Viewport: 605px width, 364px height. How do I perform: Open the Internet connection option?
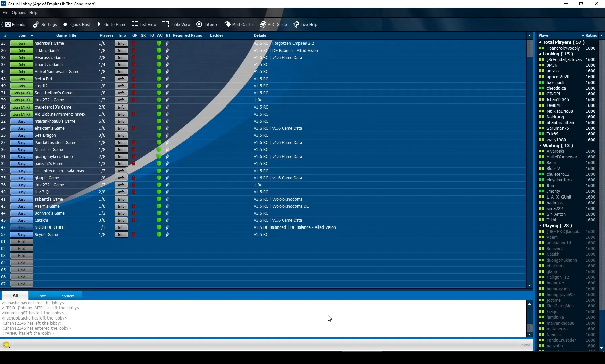pyautogui.click(x=208, y=24)
